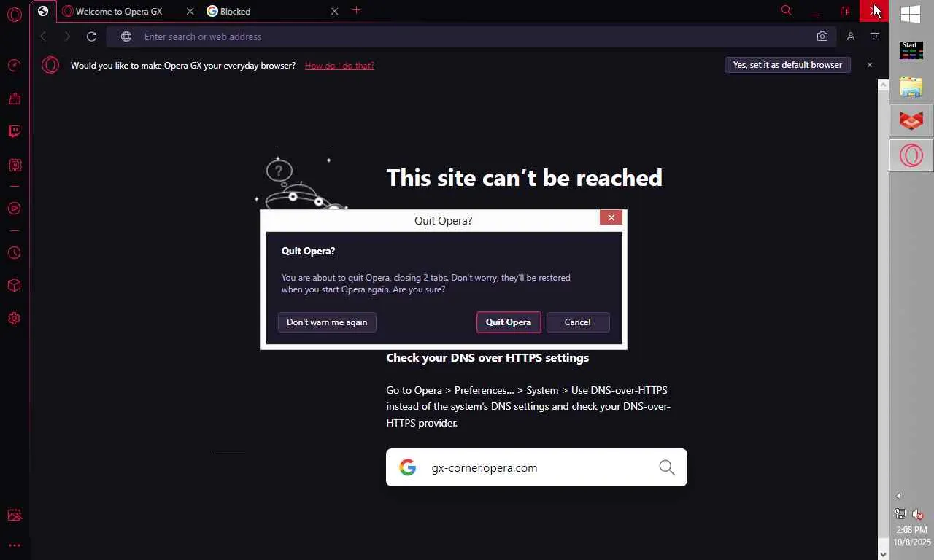Open a new tab with plus button
The height and width of the screenshot is (560, 934).
pyautogui.click(x=356, y=10)
